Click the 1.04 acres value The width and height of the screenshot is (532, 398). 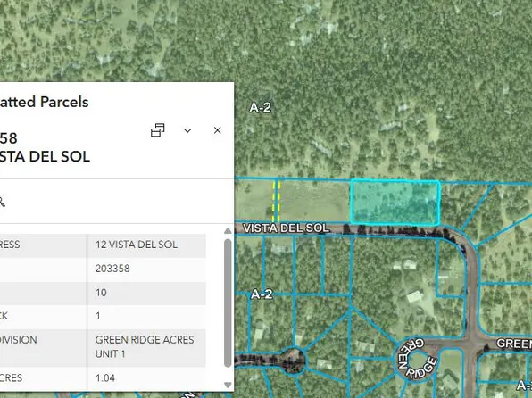point(105,378)
